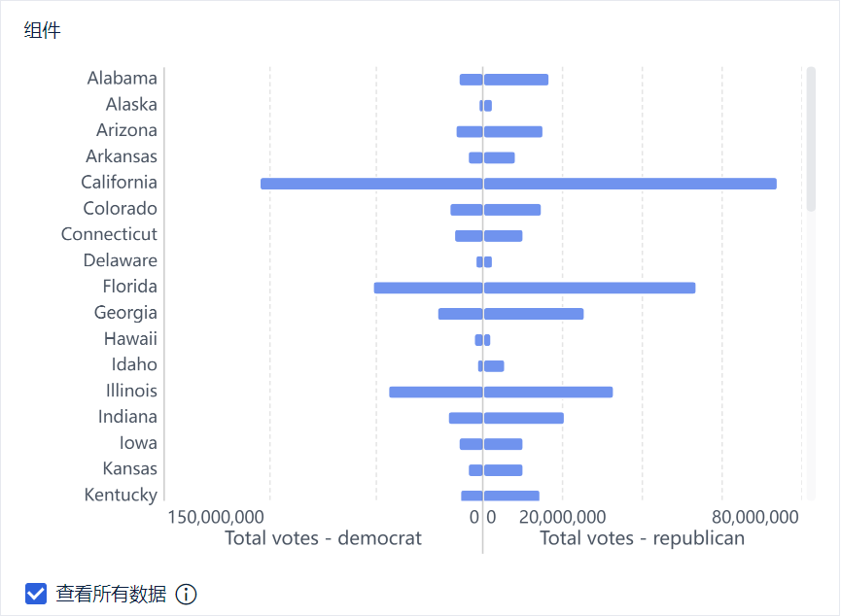Image resolution: width=841 pixels, height=616 pixels.
Task: Click the Connecticut axis label
Action: point(109,234)
